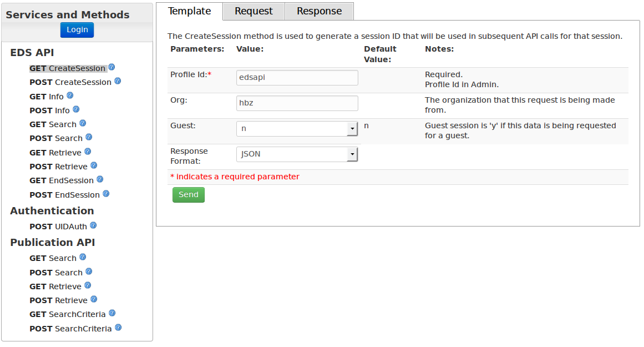Select GET Retrieve under EDS API
This screenshot has width=644, height=347.
pos(55,153)
